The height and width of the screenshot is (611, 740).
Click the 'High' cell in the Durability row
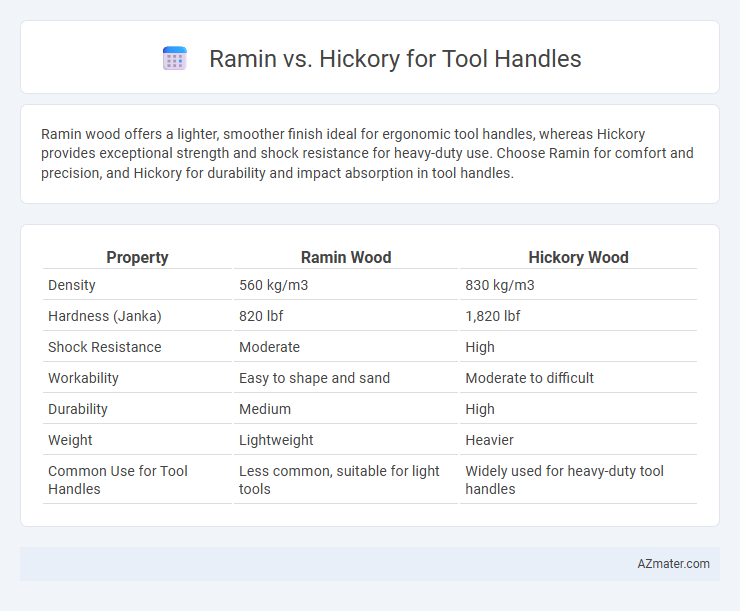pos(480,409)
